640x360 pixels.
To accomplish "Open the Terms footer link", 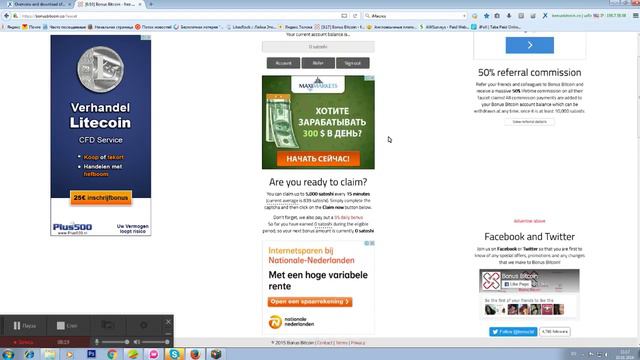I will (x=341, y=343).
